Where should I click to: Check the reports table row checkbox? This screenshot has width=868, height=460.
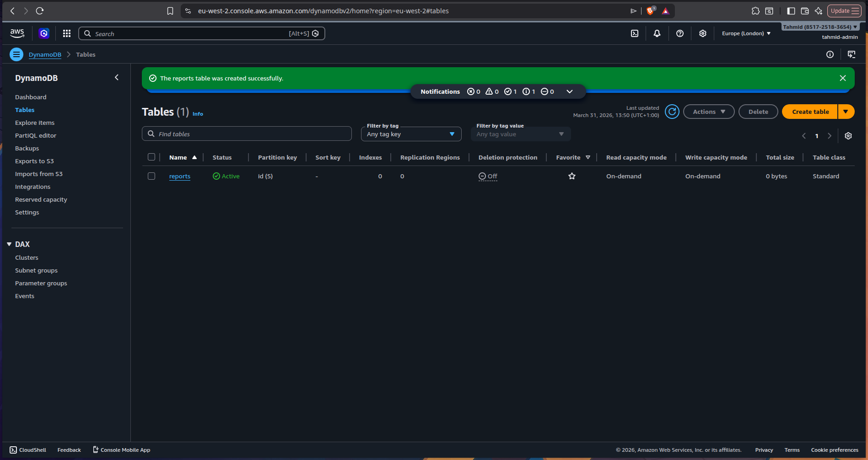click(151, 176)
